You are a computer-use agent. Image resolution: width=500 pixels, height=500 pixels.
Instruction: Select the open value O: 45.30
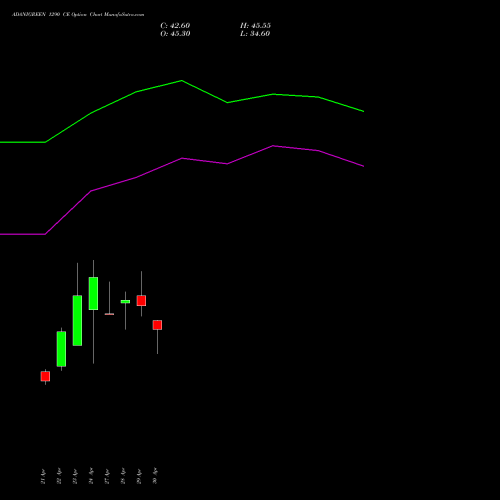[175, 34]
